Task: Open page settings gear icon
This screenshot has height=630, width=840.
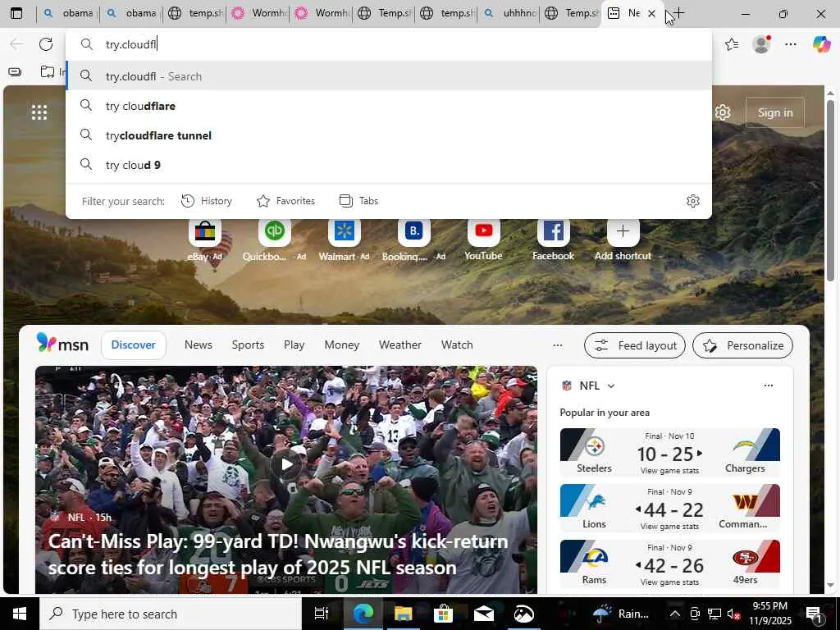Action: click(x=723, y=112)
